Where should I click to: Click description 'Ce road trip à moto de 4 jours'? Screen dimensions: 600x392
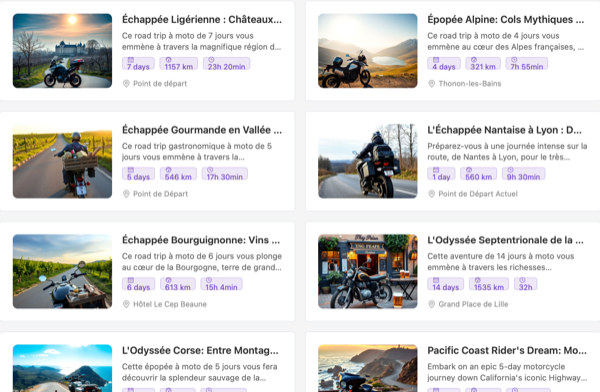pyautogui.click(x=505, y=41)
